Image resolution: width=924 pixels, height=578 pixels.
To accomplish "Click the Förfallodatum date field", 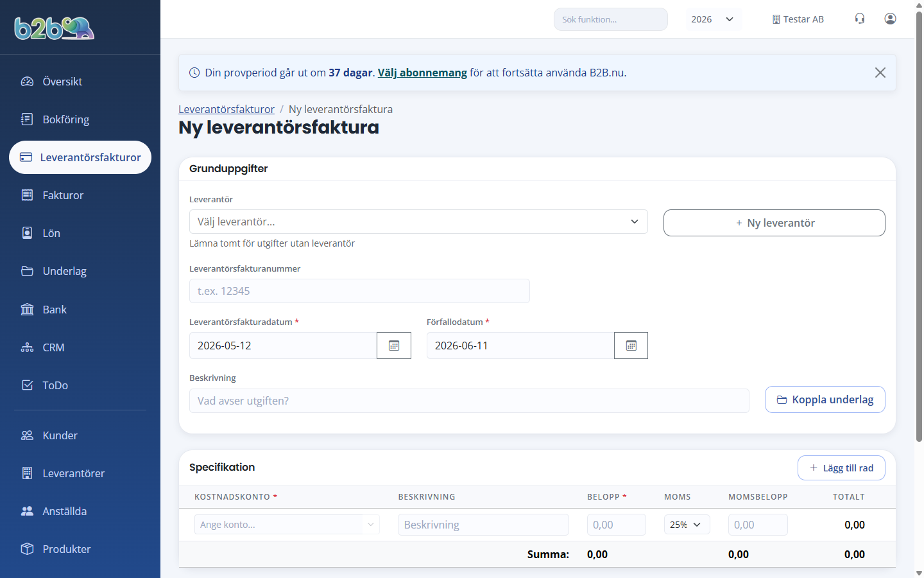I will (520, 346).
